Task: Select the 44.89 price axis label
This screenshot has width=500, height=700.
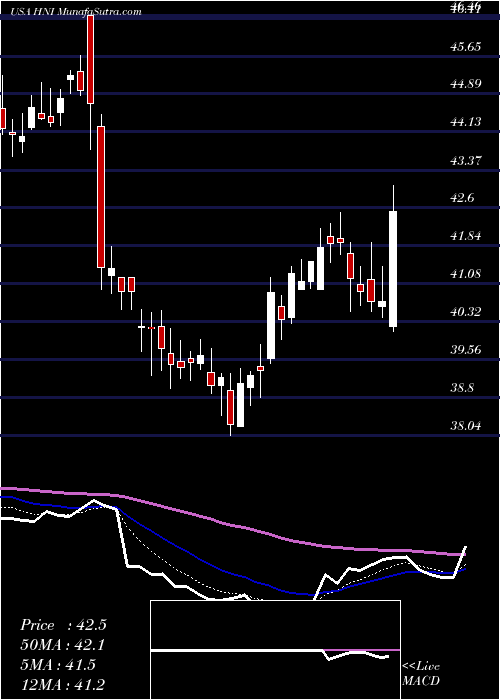Action: (x=466, y=83)
